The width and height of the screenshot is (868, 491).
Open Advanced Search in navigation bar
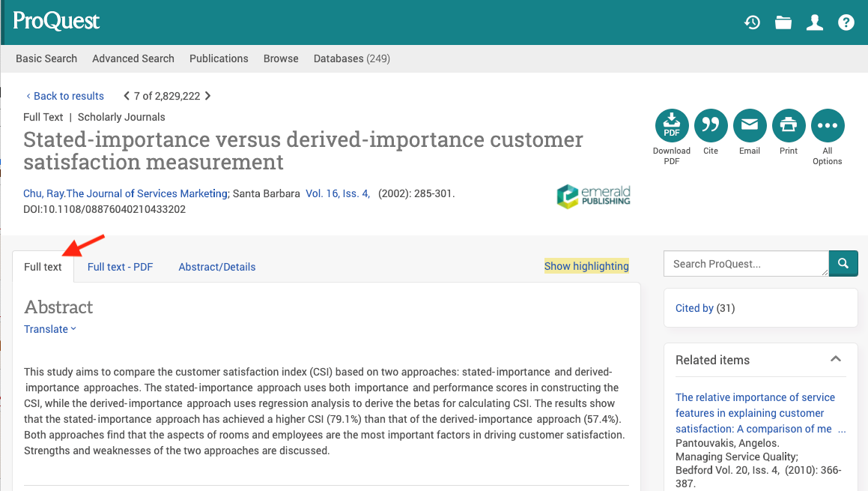pyautogui.click(x=133, y=58)
